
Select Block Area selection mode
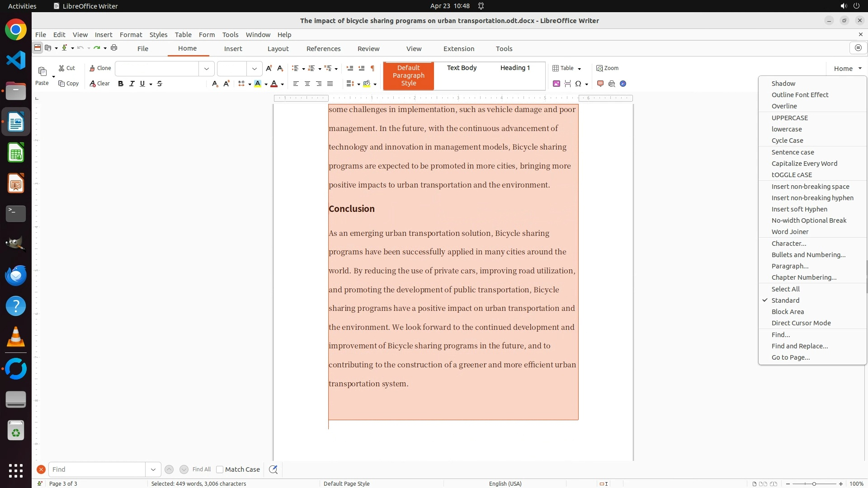click(788, 312)
